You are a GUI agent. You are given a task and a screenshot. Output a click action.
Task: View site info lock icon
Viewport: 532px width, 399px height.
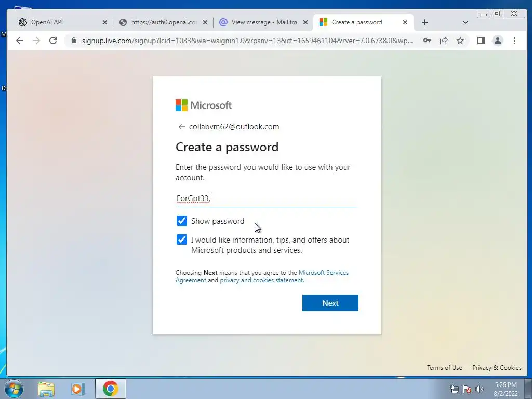pyautogui.click(x=74, y=41)
